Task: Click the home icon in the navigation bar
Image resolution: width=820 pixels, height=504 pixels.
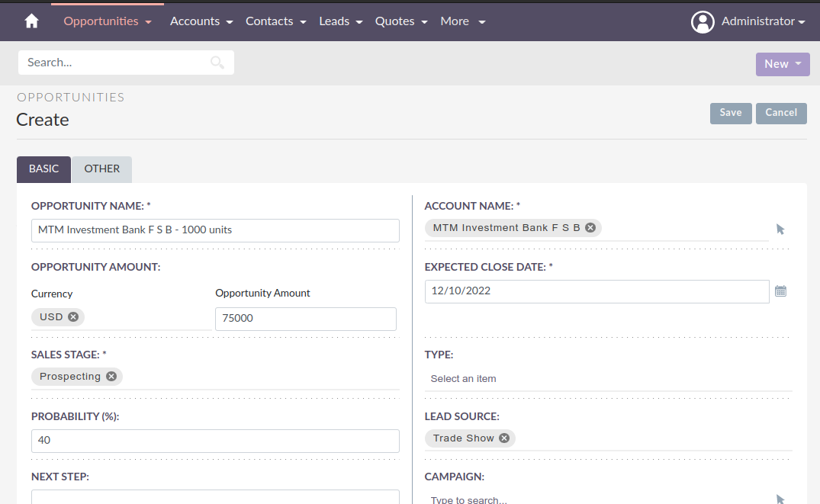Action: tap(31, 21)
